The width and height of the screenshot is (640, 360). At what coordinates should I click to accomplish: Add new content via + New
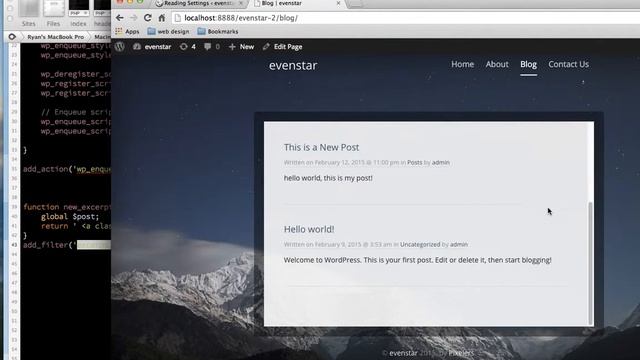241,47
